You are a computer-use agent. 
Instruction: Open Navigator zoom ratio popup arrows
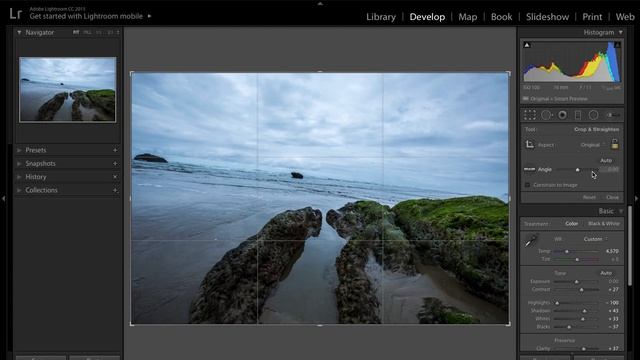pos(118,32)
